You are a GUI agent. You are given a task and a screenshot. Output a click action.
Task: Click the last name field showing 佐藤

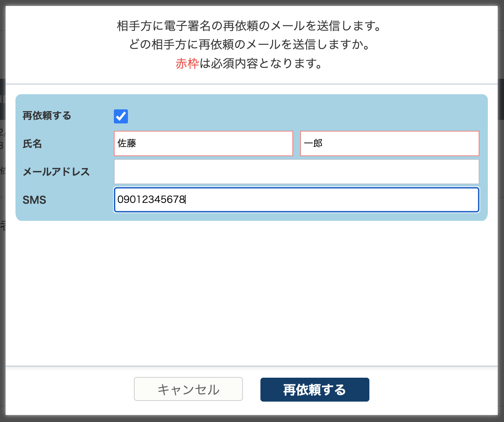(203, 143)
